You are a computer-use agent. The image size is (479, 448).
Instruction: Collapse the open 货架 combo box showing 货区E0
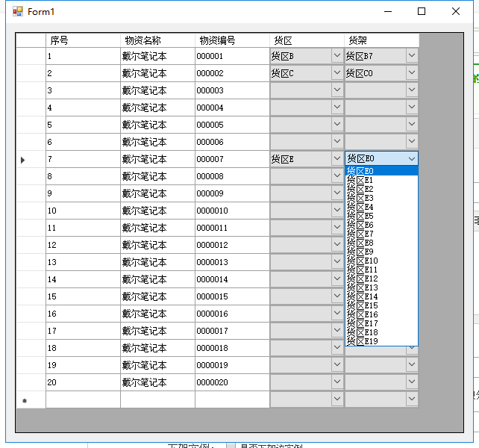click(x=412, y=159)
